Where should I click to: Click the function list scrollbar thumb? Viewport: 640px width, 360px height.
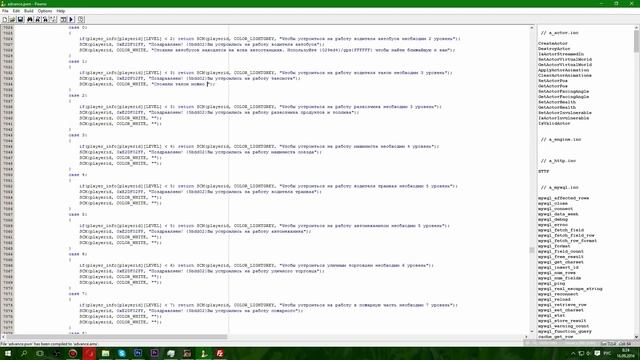tap(636, 41)
